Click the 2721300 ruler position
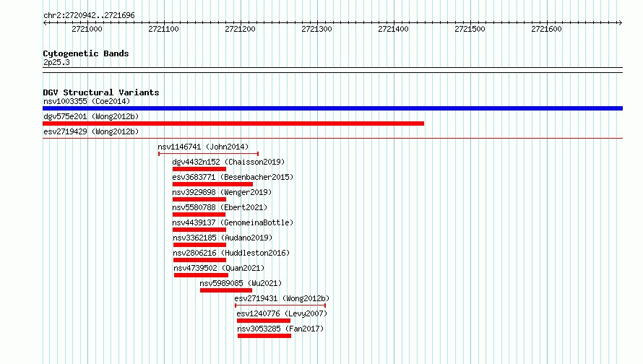The image size is (643, 364). 316,29
